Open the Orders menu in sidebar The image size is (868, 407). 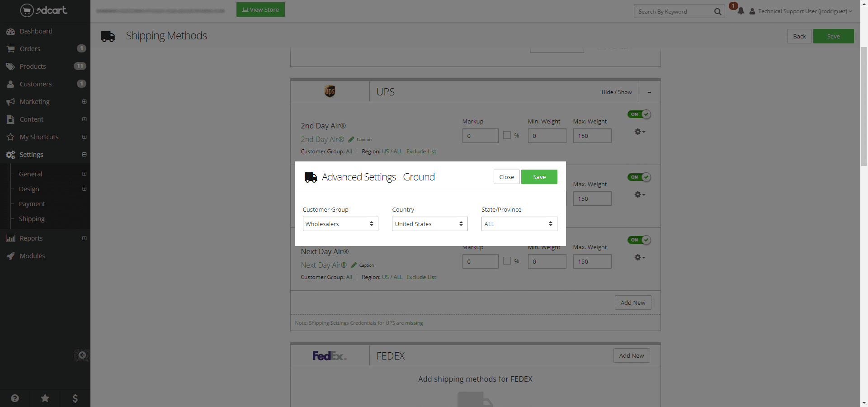(x=30, y=49)
